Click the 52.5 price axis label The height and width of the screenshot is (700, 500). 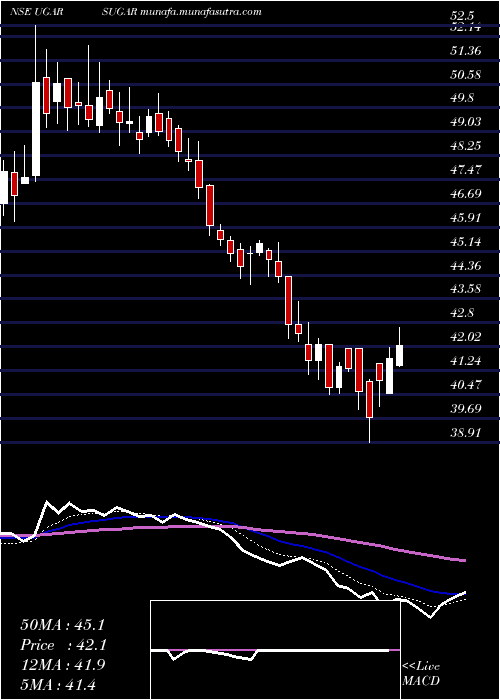pos(460,17)
